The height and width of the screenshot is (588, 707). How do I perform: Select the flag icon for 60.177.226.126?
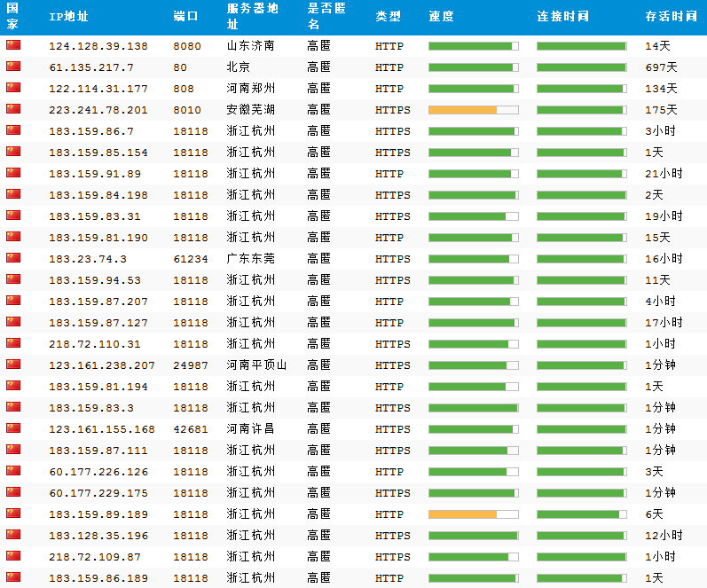13,471
